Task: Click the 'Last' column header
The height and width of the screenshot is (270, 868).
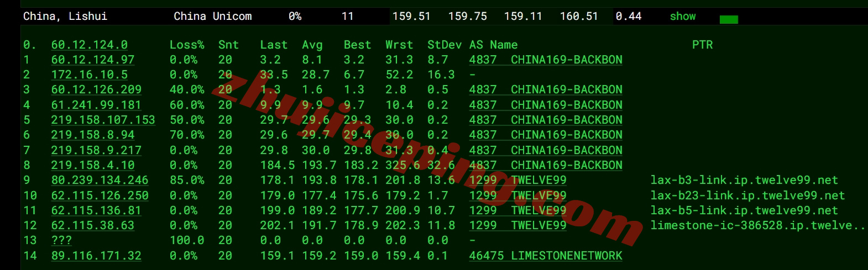Action: pyautogui.click(x=274, y=45)
